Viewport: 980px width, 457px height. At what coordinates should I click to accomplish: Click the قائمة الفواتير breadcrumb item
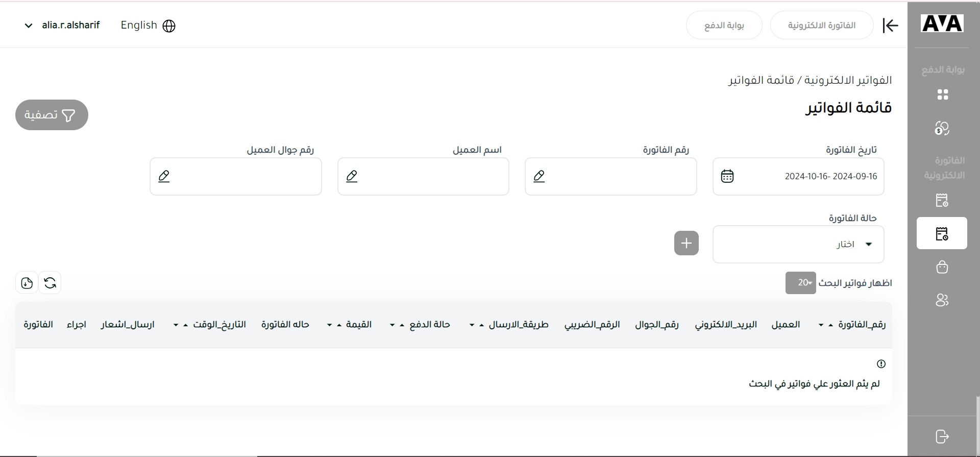click(761, 80)
